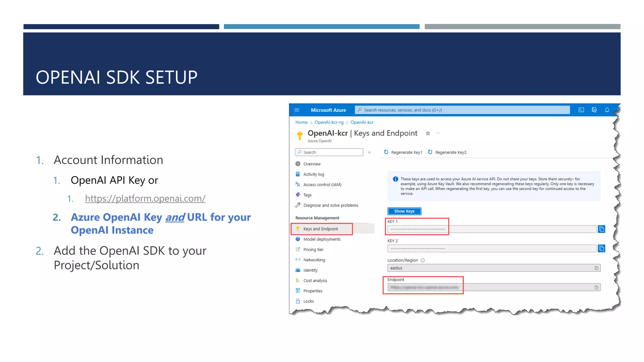Open Model deployments in sidebar
Image resolution: width=644 pixels, height=362 pixels.
(x=322, y=239)
